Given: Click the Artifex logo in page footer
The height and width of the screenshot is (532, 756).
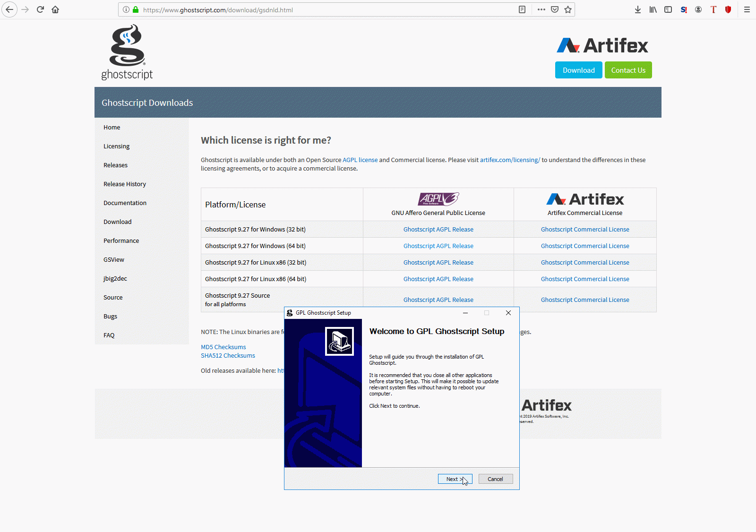Looking at the screenshot, I should tap(546, 405).
